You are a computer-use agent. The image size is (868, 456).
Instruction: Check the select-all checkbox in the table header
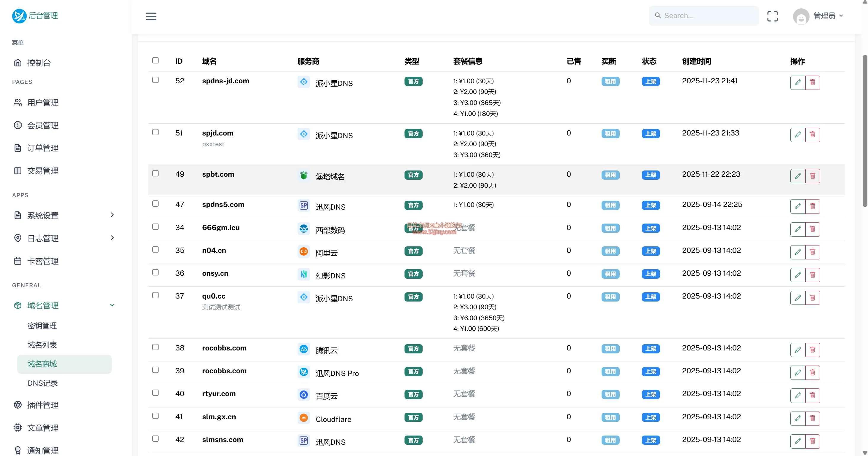(x=155, y=60)
